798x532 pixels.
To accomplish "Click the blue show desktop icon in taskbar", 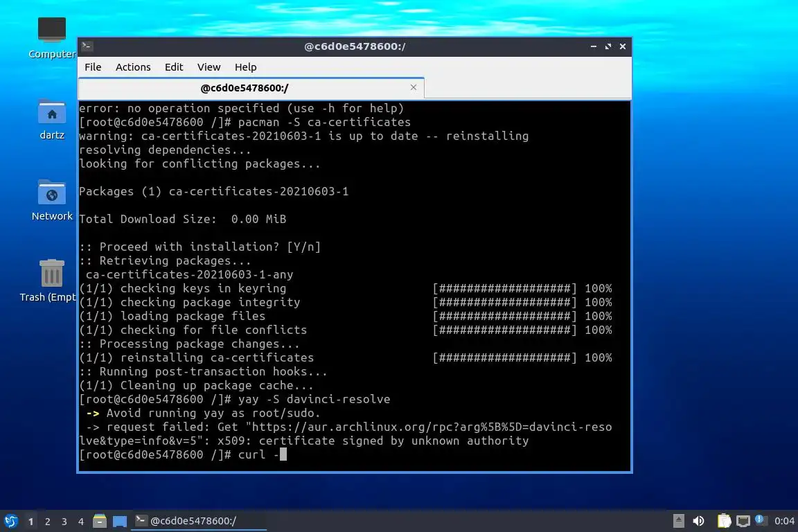I will tap(120, 521).
